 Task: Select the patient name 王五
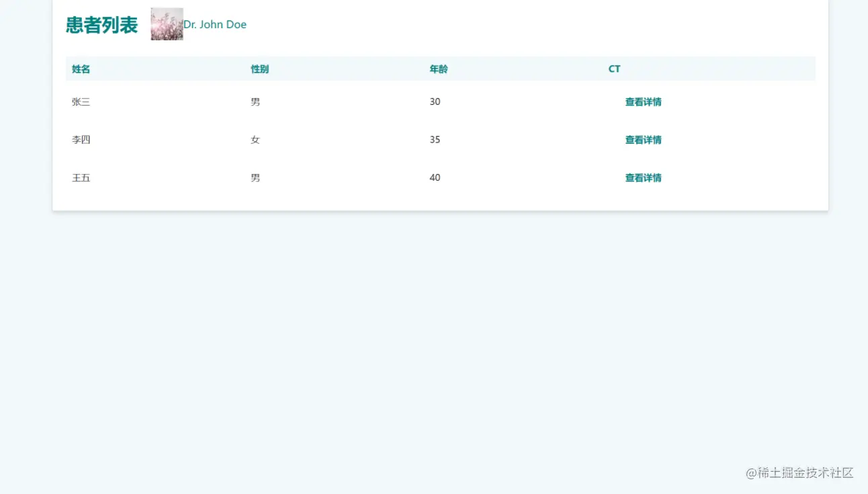(x=81, y=178)
